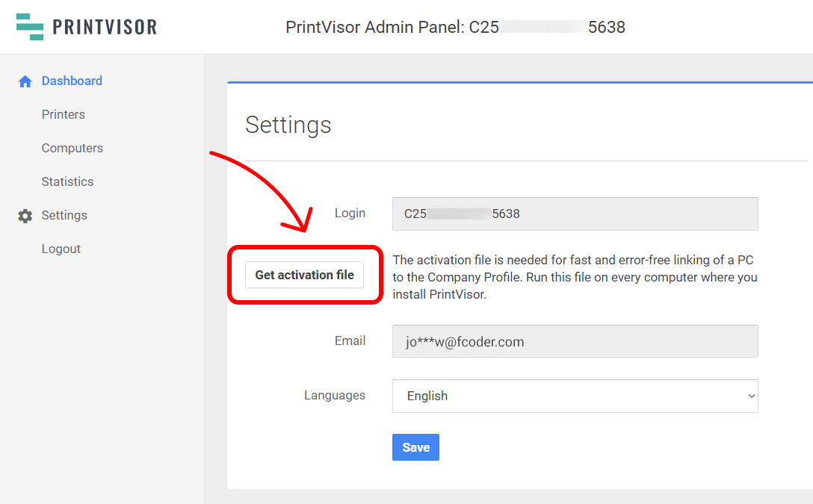813x504 pixels.
Task: Open the Dashboard page in sidebar
Action: [x=72, y=81]
